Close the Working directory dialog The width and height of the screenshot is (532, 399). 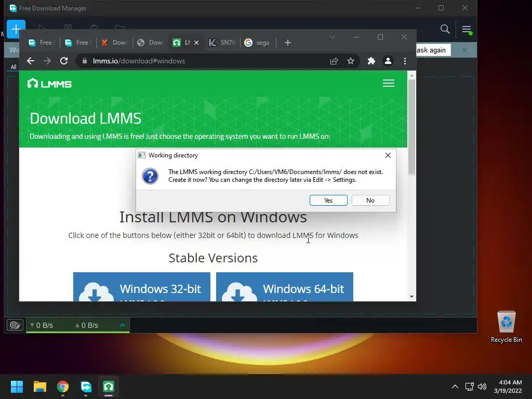point(388,155)
